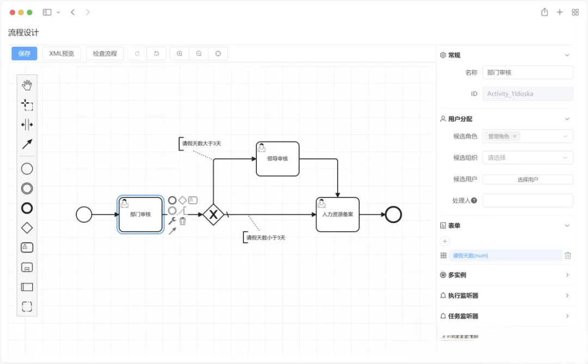This screenshot has width=588, height=364.
Task: Toggle the browser sidebar icon
Action: (47, 13)
